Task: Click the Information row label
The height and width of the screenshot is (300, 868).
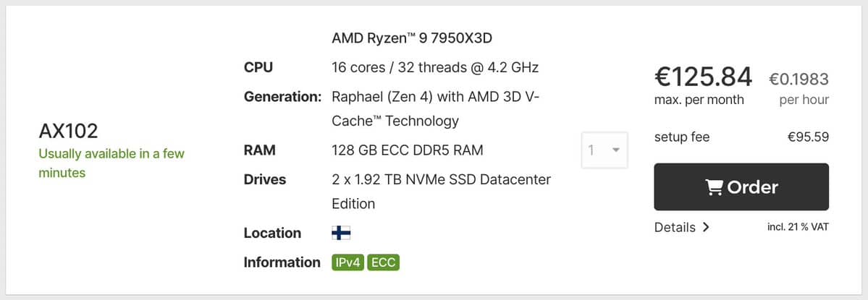Action: [282, 262]
